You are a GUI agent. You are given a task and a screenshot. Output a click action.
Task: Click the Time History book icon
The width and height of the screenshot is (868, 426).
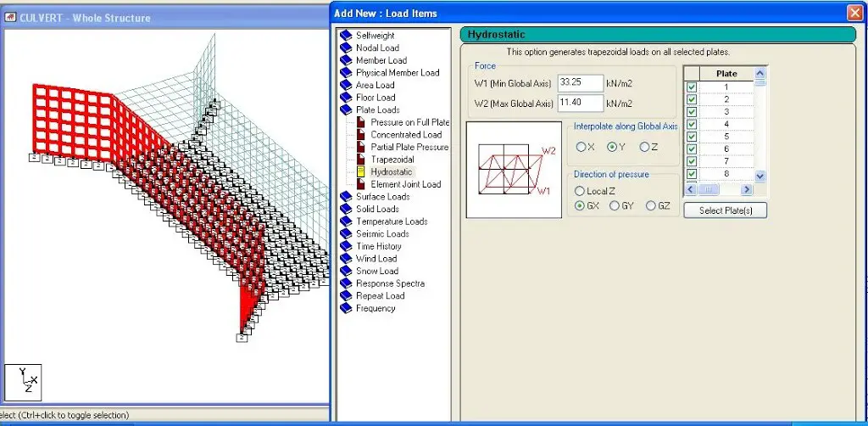coord(346,246)
